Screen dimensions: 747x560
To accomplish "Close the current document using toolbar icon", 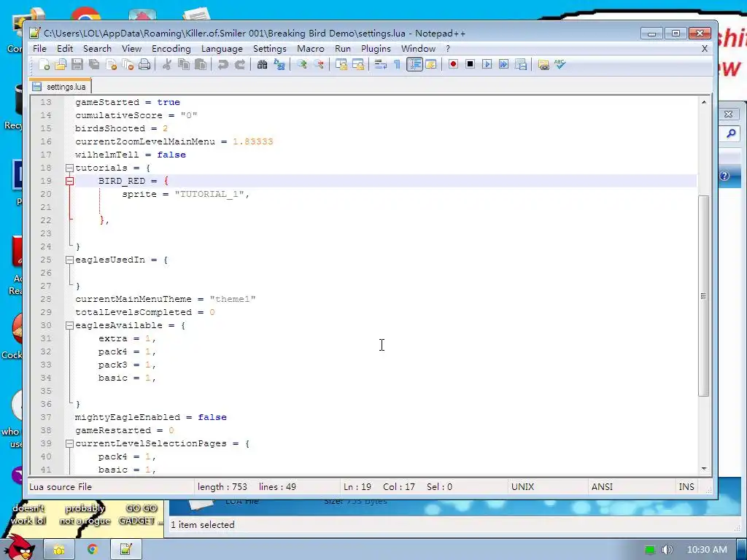I will 111,64.
